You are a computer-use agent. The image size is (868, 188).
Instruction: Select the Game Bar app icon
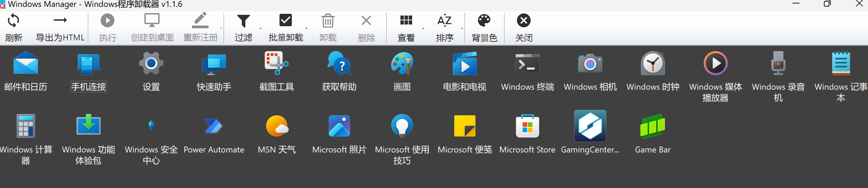(x=653, y=126)
